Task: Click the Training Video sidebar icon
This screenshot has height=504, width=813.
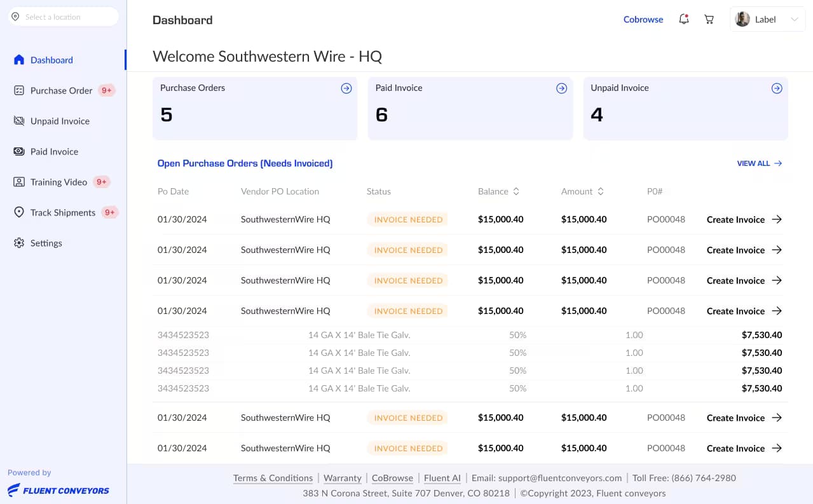Action: (x=19, y=182)
